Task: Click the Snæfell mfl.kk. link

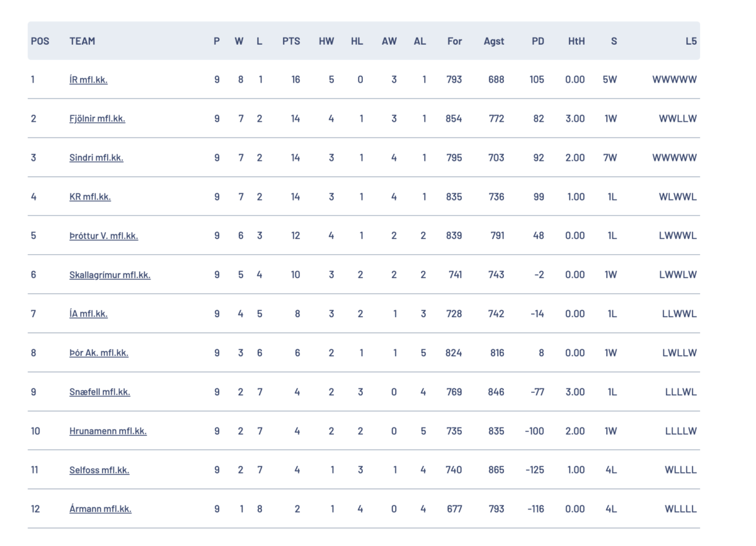Action: (x=100, y=392)
